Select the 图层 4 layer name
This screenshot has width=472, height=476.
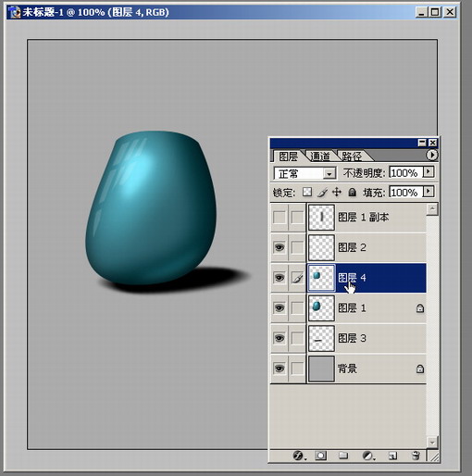point(352,278)
